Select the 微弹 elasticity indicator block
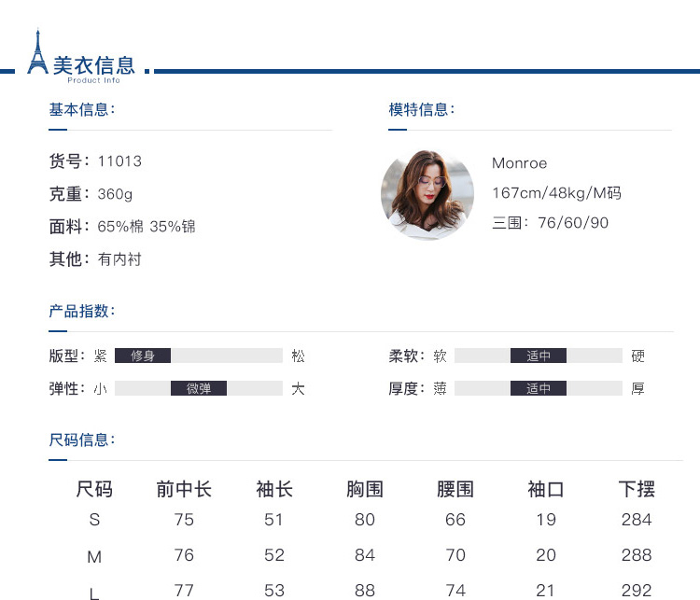This screenshot has width=700, height=600. click(x=199, y=388)
